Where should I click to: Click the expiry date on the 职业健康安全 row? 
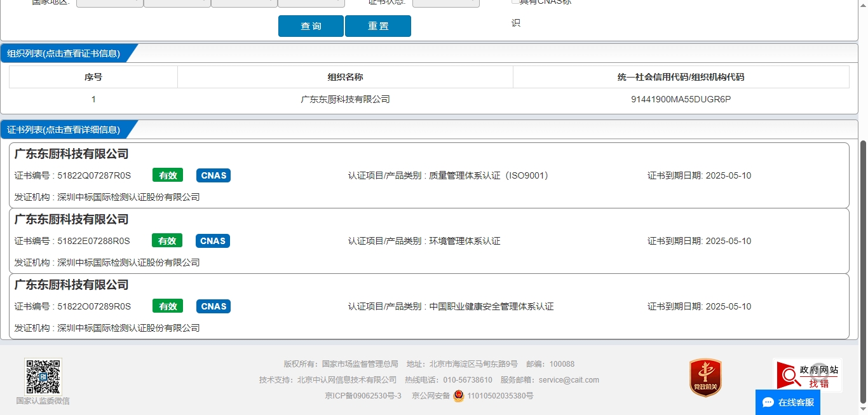[x=728, y=306]
